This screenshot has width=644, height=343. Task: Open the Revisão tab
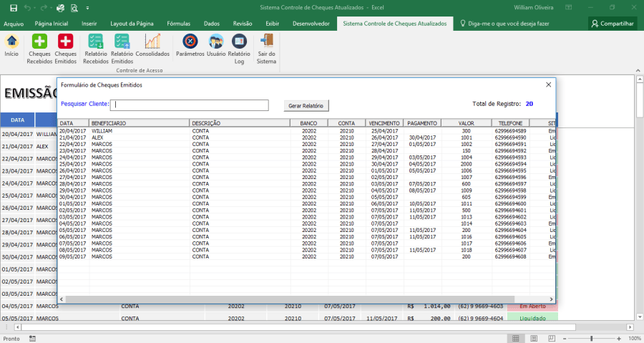click(x=243, y=24)
